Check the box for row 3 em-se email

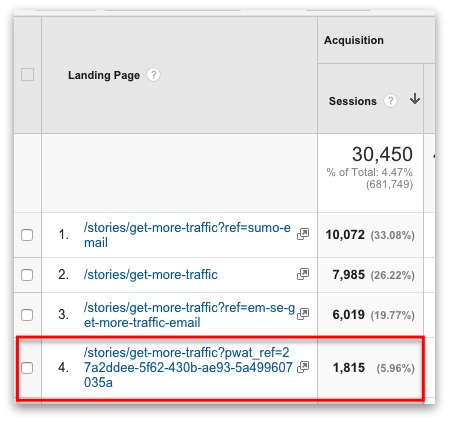click(27, 315)
